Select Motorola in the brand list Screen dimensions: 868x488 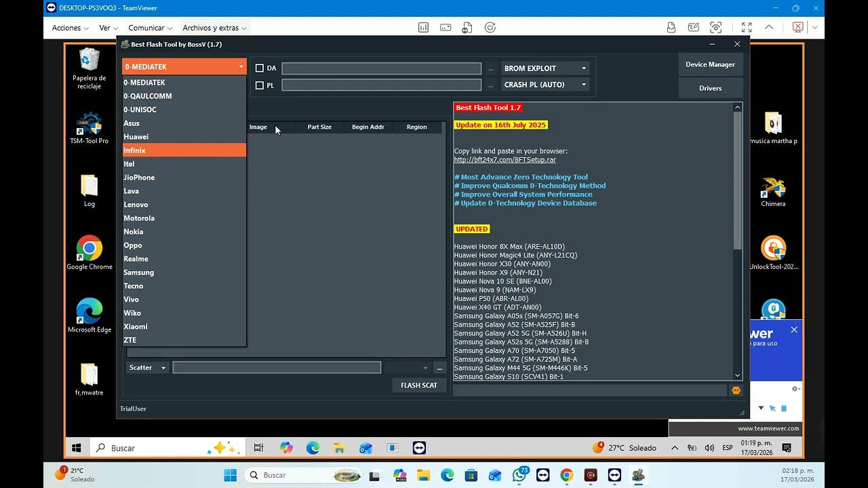(x=184, y=218)
